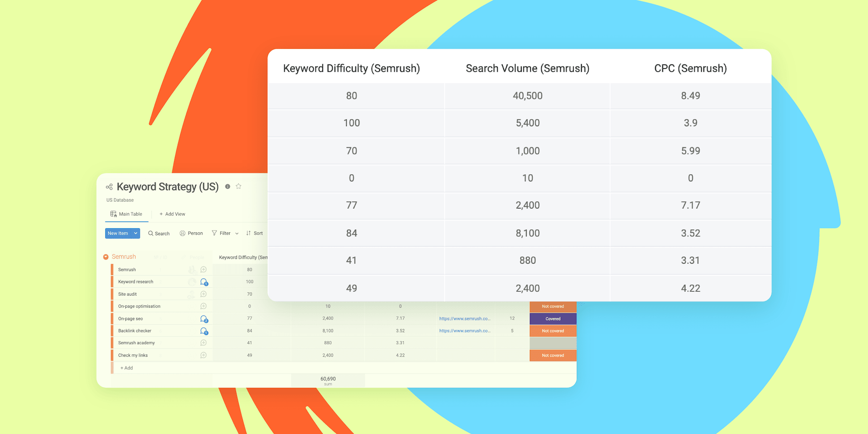Click the share icon beside Keyword Strategy title

tap(109, 187)
